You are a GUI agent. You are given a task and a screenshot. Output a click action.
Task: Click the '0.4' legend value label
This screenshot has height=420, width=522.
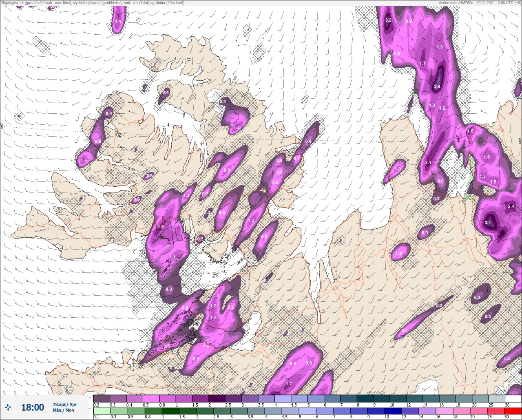pyautogui.click(x=129, y=405)
